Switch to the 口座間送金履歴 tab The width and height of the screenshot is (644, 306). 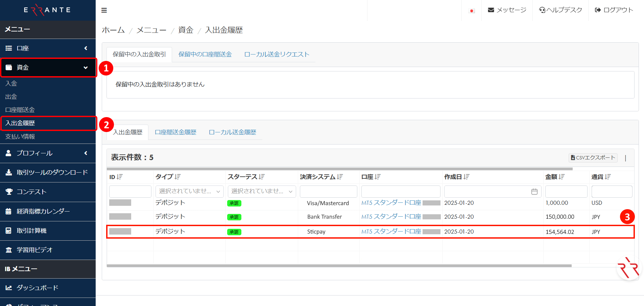pos(175,132)
